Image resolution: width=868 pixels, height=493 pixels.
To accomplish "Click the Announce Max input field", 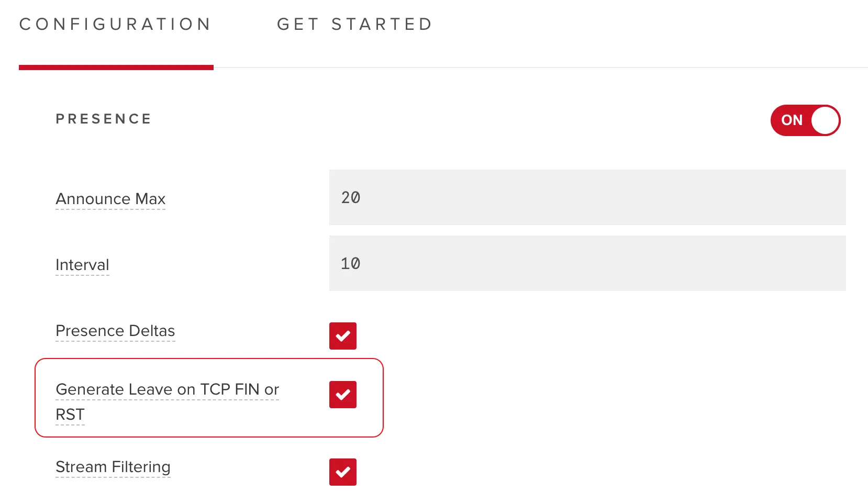I will pyautogui.click(x=587, y=197).
